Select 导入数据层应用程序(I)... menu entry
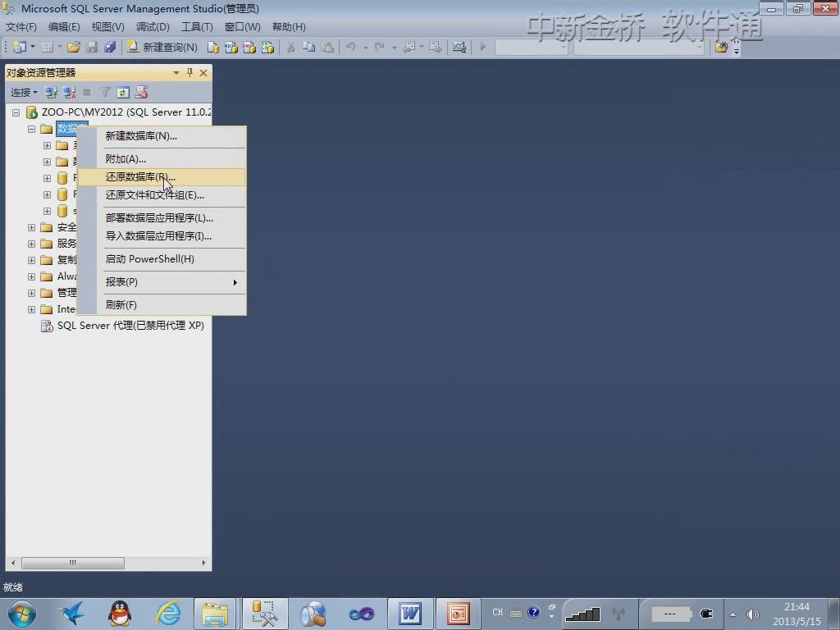This screenshot has width=840, height=630. [162, 236]
